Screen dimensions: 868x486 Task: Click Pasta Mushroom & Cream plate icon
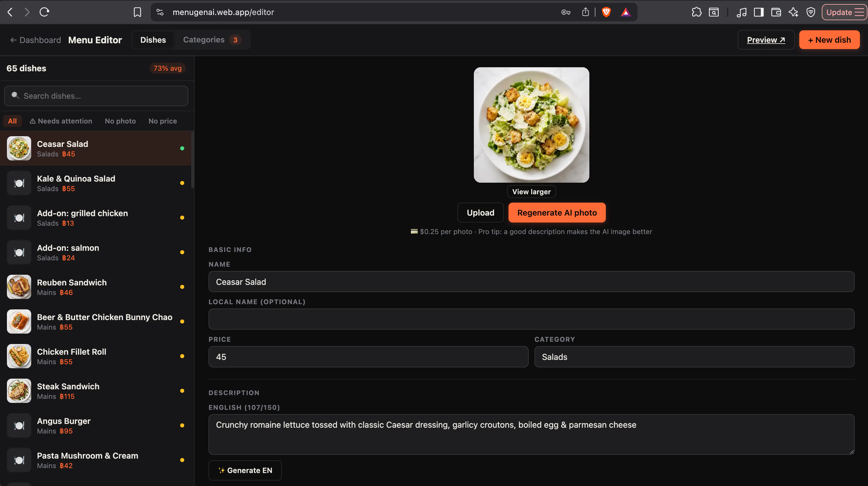tap(19, 460)
